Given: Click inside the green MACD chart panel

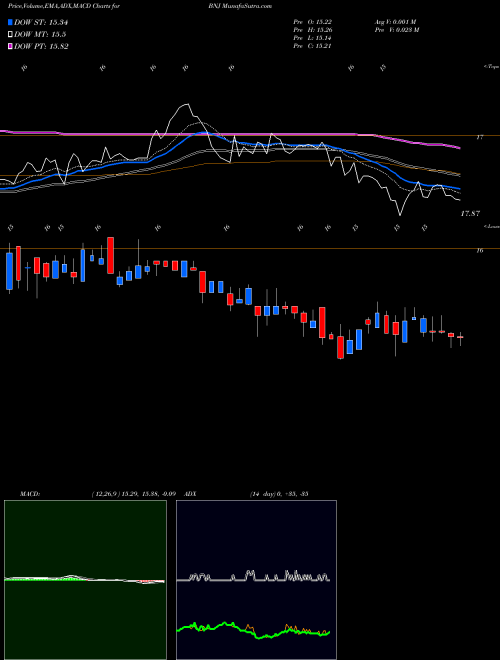Looking at the screenshot, I should pos(85,580).
